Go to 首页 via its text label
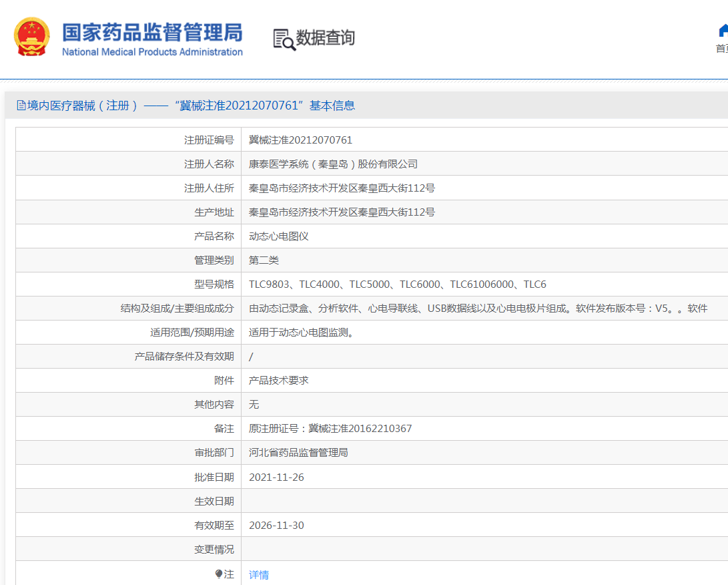This screenshot has width=728, height=585. (722, 49)
